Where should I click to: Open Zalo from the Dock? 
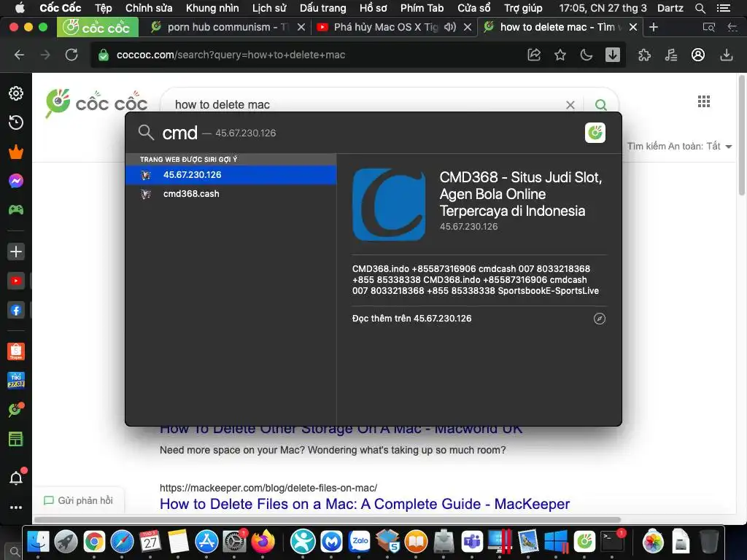[360, 542]
